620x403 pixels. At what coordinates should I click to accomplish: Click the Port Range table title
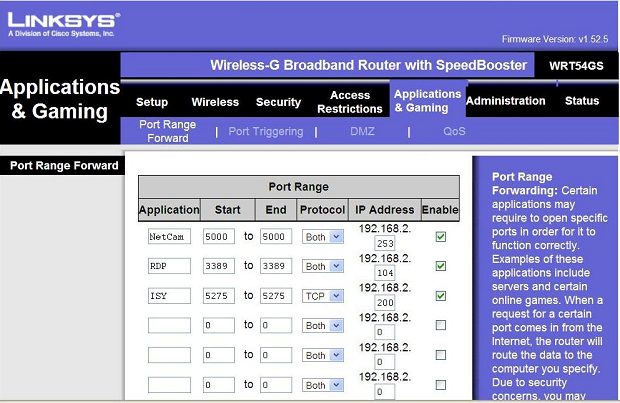(299, 187)
